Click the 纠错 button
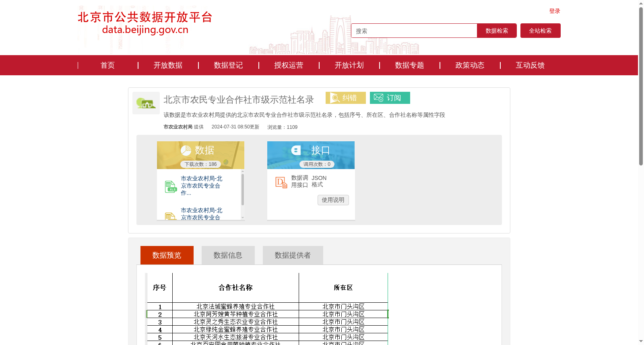 (346, 98)
